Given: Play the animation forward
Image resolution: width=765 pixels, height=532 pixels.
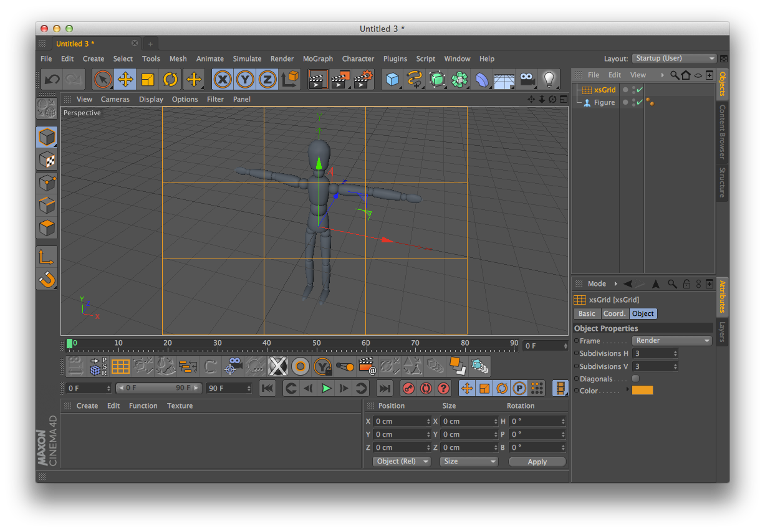Looking at the screenshot, I should tap(326, 387).
